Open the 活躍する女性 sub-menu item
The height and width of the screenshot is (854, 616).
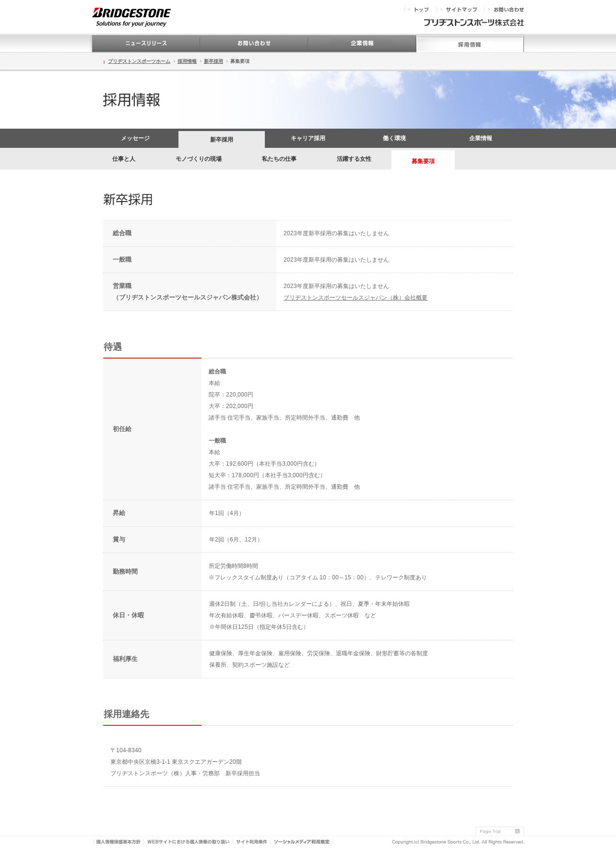[x=354, y=159]
